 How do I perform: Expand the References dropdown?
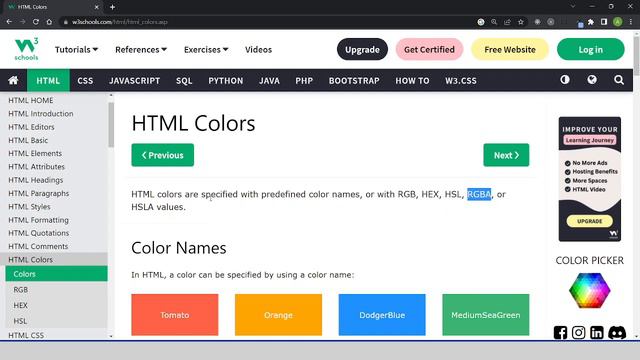[141, 49]
